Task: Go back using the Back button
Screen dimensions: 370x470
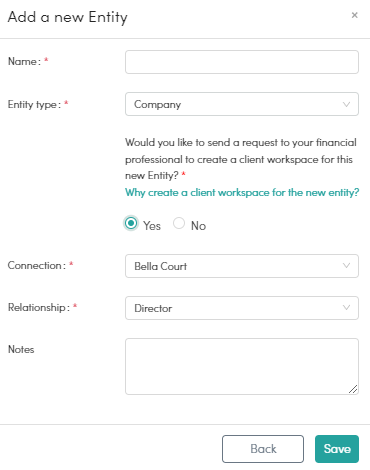Action: point(263,449)
